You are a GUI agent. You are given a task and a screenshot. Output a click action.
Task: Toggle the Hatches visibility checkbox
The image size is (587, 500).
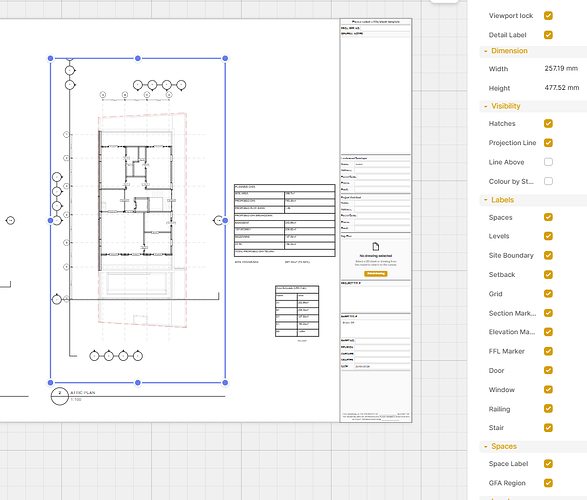point(548,124)
